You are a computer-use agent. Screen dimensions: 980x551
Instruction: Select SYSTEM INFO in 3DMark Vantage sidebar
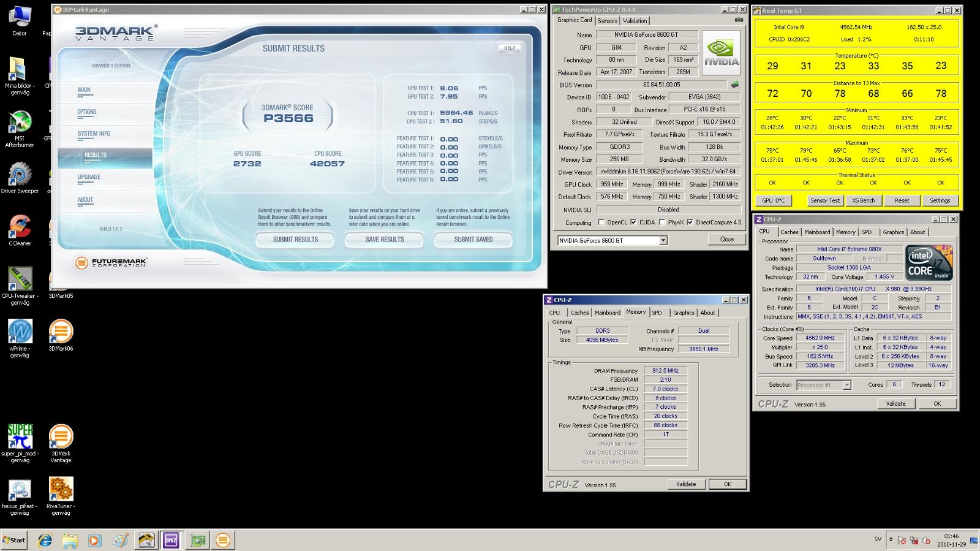pyautogui.click(x=94, y=134)
